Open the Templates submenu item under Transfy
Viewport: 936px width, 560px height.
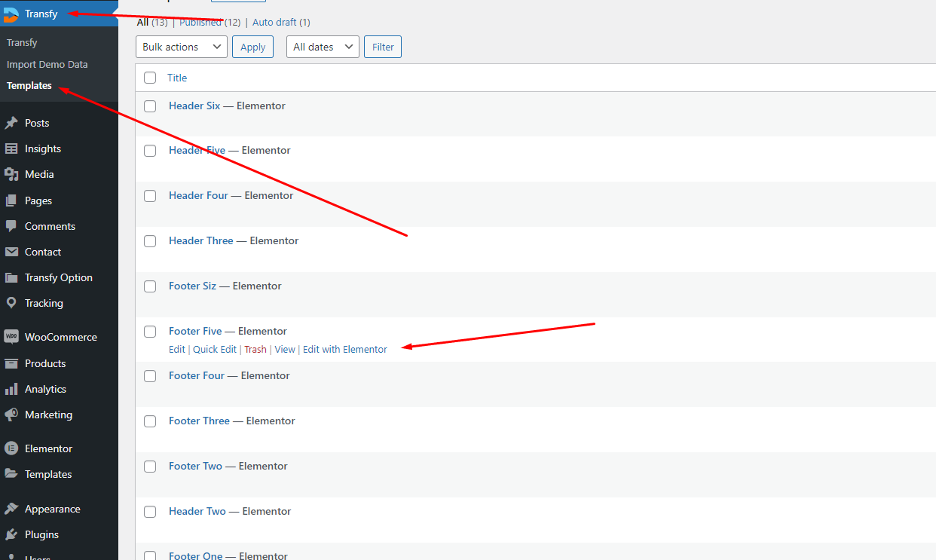click(x=29, y=86)
